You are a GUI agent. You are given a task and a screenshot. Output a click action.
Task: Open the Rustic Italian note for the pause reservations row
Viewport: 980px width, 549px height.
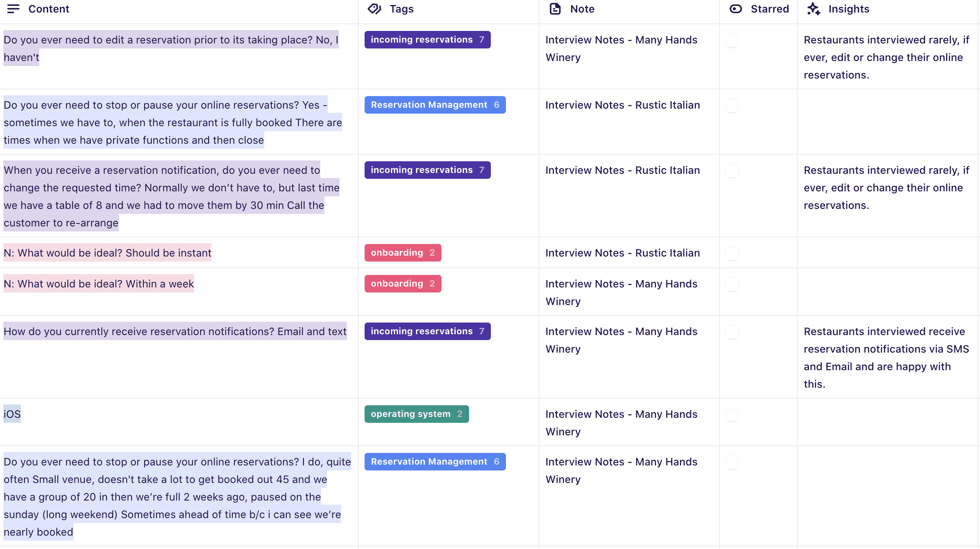click(622, 105)
